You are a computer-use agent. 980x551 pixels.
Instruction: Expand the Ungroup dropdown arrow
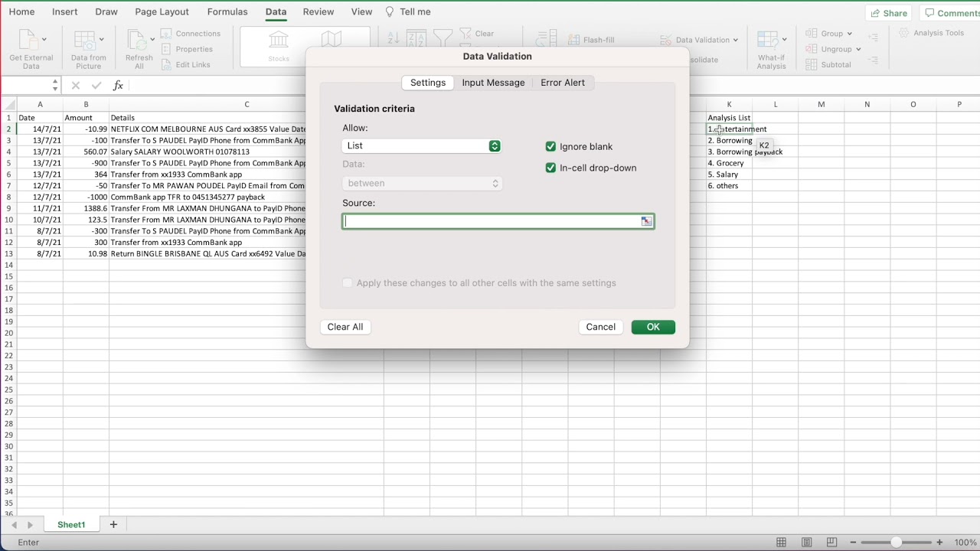(858, 50)
